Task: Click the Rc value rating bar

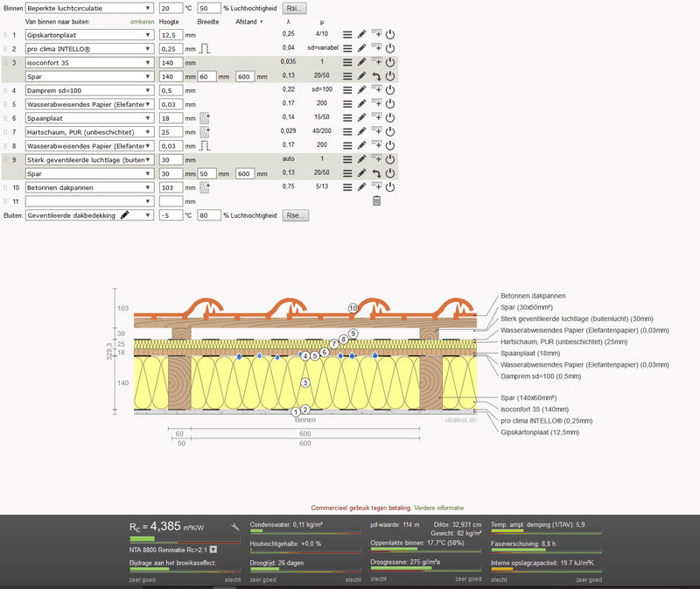Action: (x=185, y=539)
